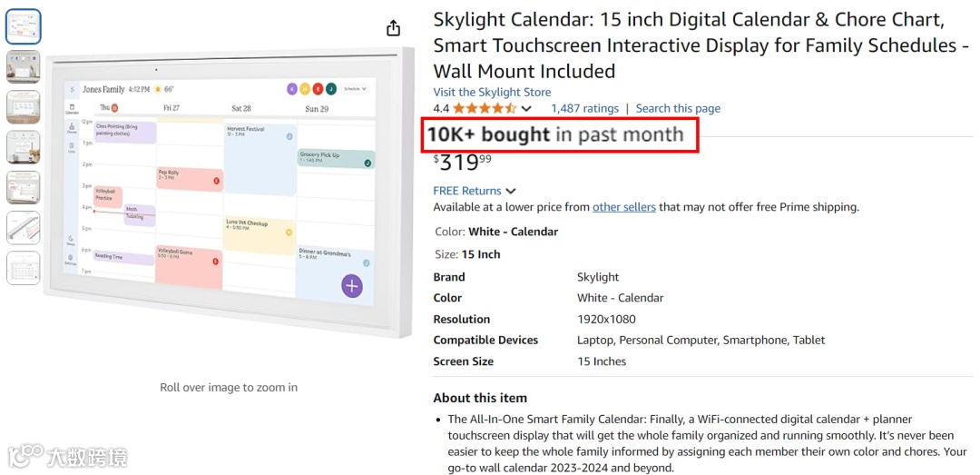
Task: Click the Sleep moon icon in sidebar
Action: (71, 240)
